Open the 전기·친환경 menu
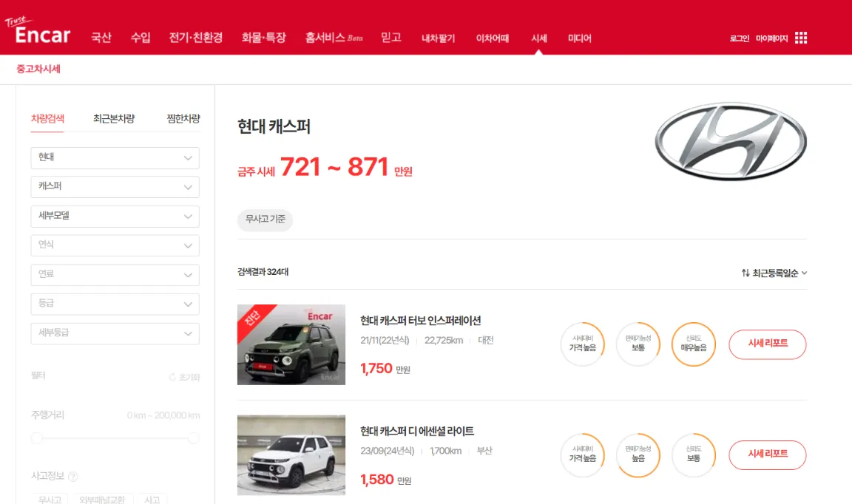Screen dimensions: 852x504 (195, 38)
